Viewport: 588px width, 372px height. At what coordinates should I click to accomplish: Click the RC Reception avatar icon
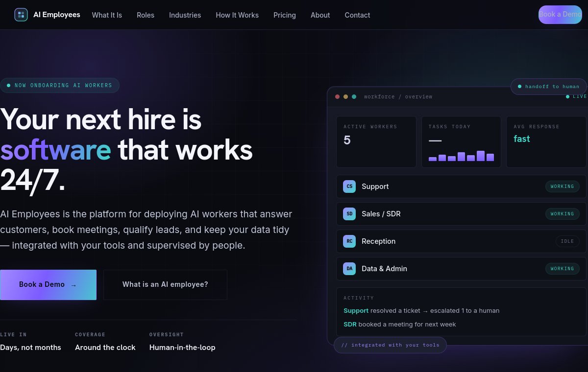349,241
